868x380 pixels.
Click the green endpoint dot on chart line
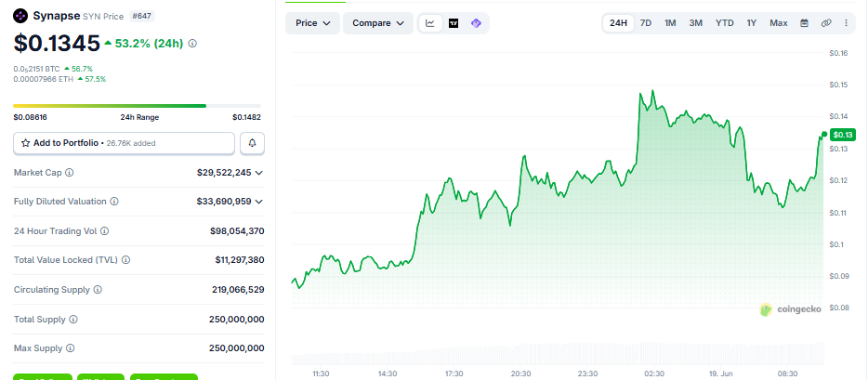pos(824,135)
